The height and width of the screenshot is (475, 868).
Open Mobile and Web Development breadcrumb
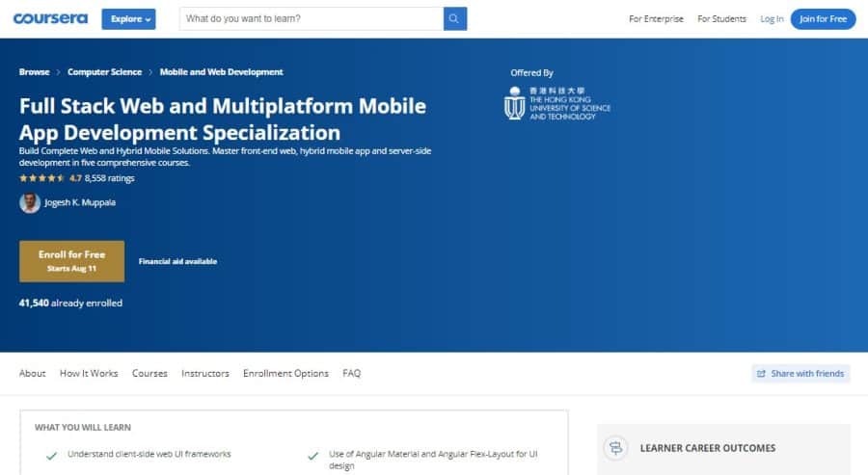point(222,72)
